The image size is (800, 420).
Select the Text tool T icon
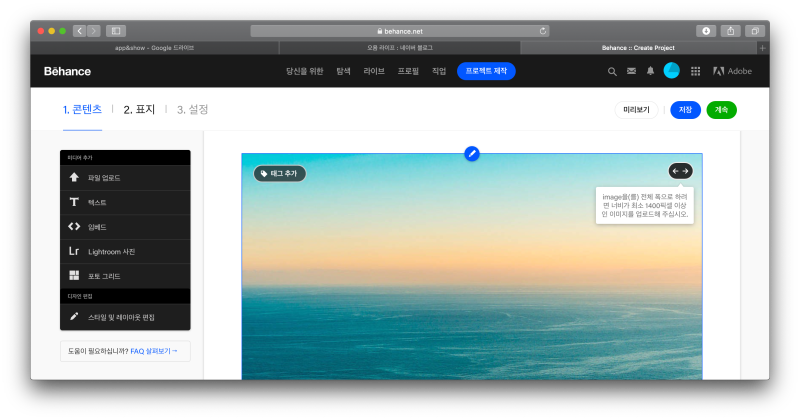(74, 202)
